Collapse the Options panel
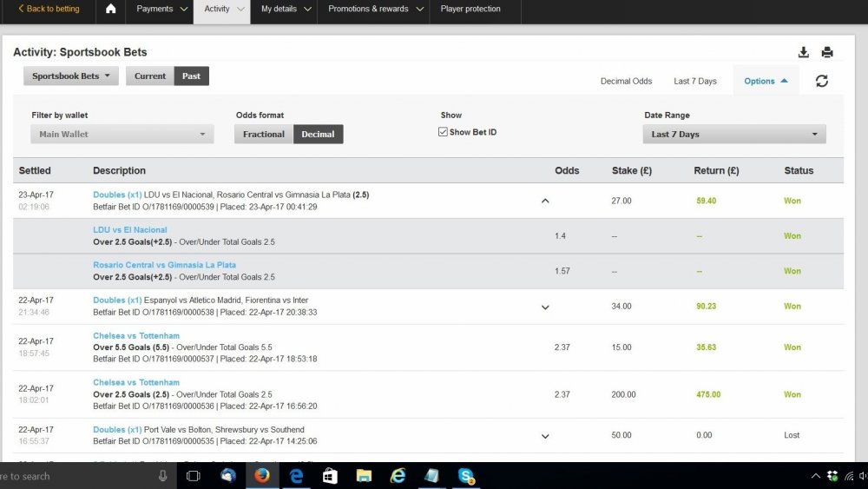 (766, 81)
